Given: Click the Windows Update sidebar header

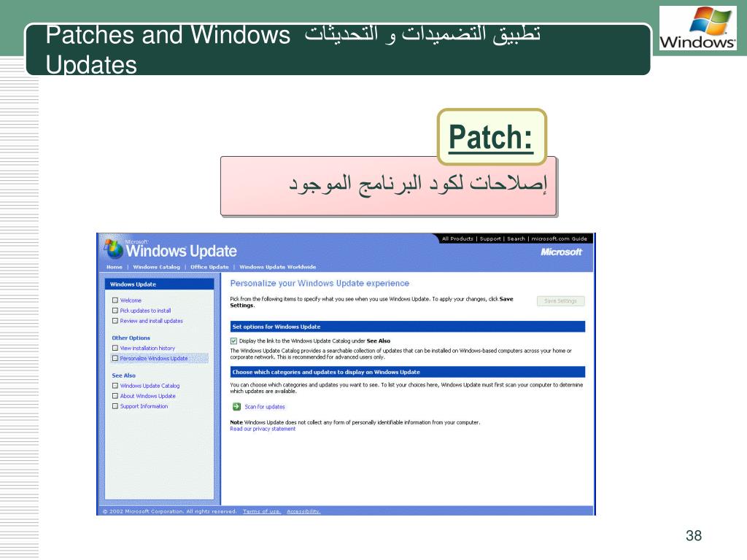Looking at the screenshot, I should click(x=159, y=284).
